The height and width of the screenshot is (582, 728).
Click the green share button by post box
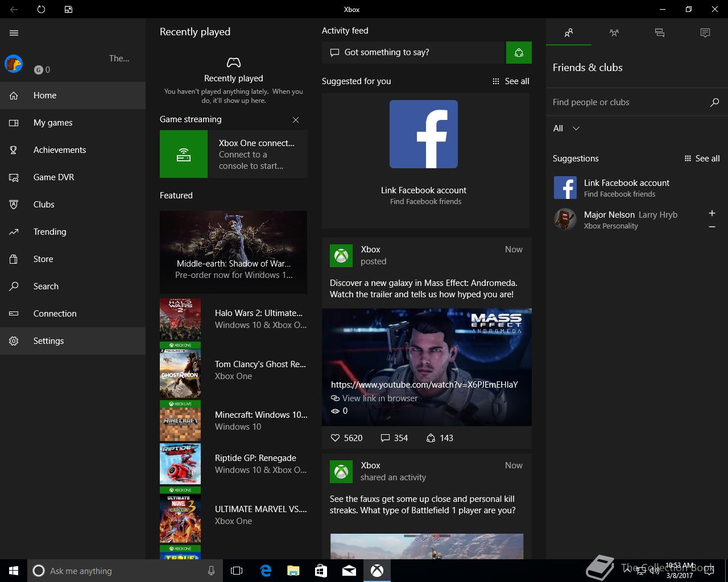tap(519, 52)
